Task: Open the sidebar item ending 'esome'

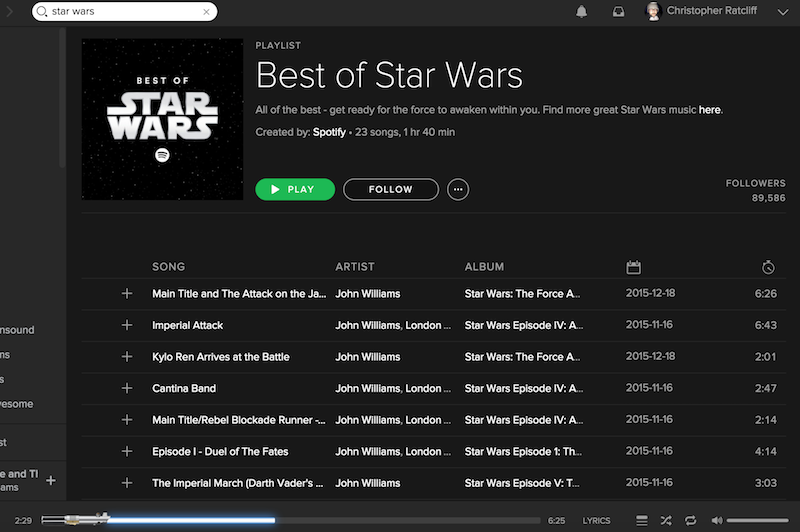Action: point(16,404)
